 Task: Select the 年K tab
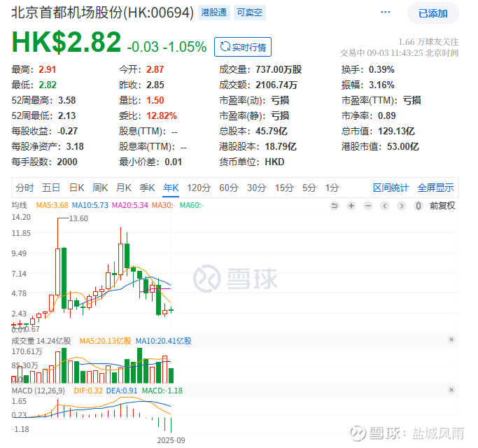(x=171, y=188)
